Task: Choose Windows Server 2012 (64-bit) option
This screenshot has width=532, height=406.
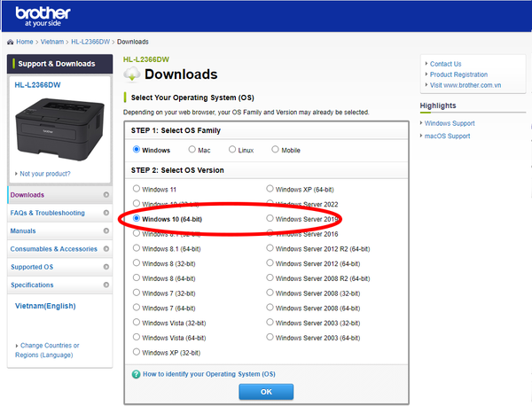Action: 270,263
